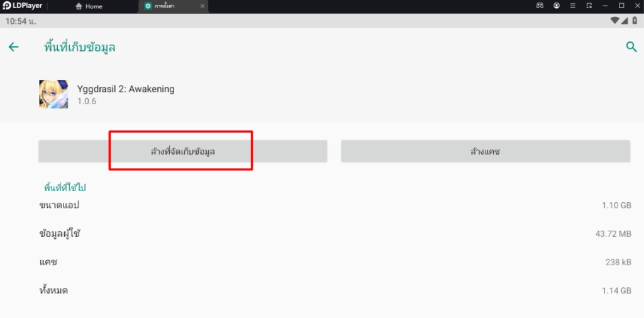Screen dimensions: 644x318
Task: Click the battery status icon
Action: pyautogui.click(x=635, y=21)
